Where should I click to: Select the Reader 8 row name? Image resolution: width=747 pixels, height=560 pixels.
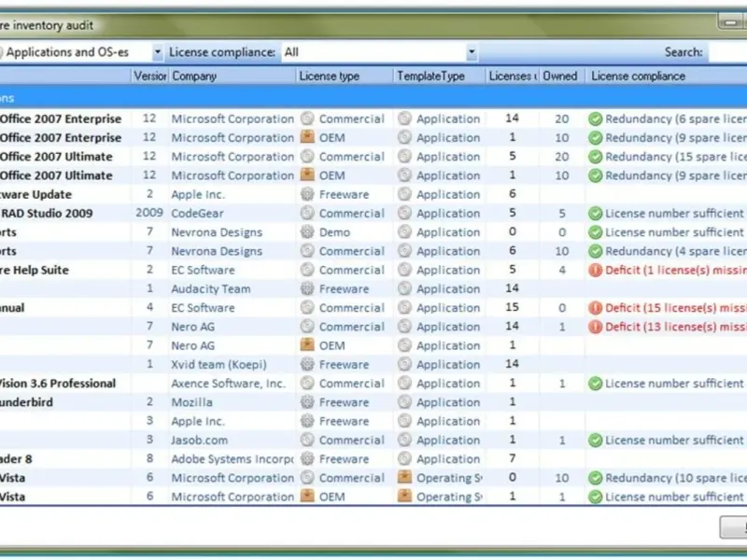[16, 459]
